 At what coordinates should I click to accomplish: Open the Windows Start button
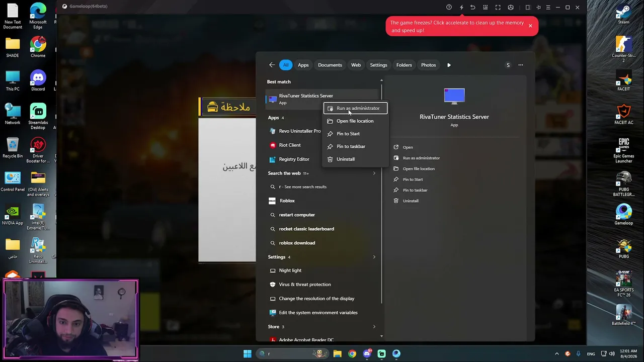click(247, 353)
